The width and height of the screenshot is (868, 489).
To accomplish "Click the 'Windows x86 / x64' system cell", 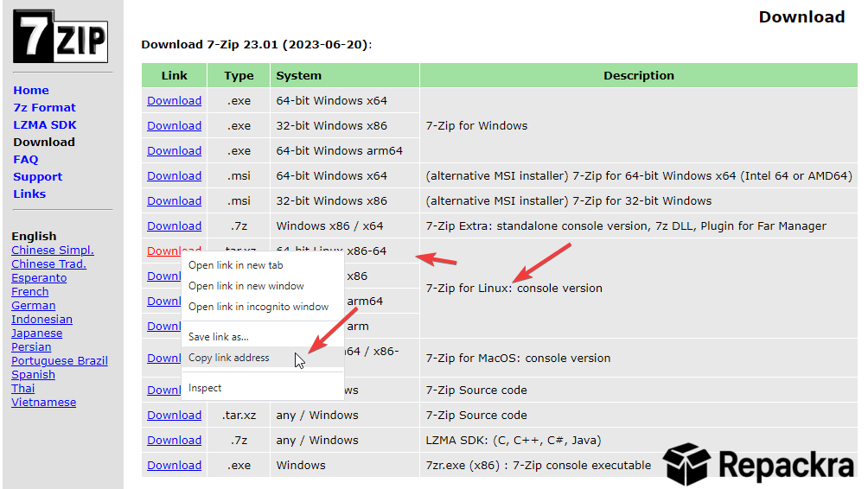I will click(345, 225).
